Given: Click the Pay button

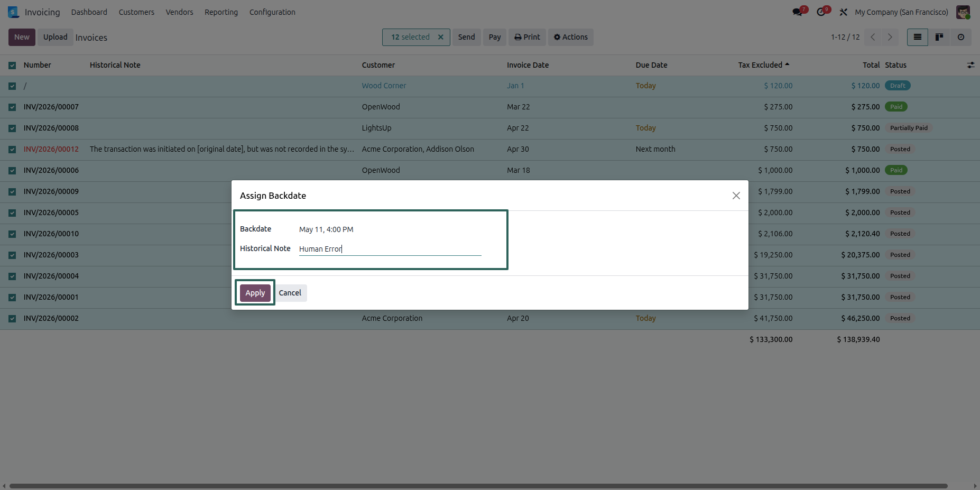Looking at the screenshot, I should point(495,37).
